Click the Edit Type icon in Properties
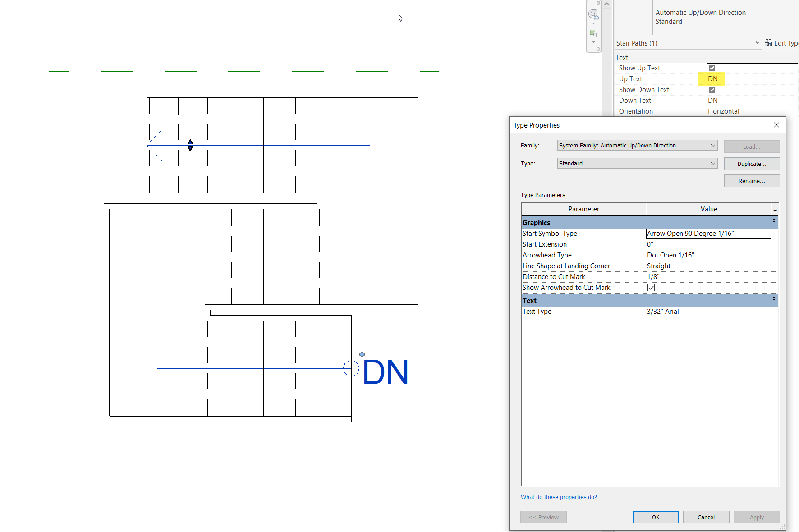Viewport: 799px width, 532px height. 768,43
